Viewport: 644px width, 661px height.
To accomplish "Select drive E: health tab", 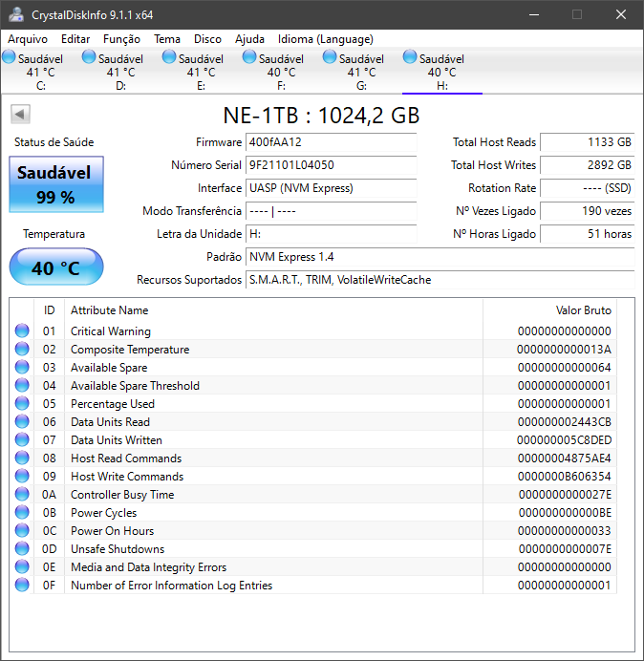I will point(201,72).
